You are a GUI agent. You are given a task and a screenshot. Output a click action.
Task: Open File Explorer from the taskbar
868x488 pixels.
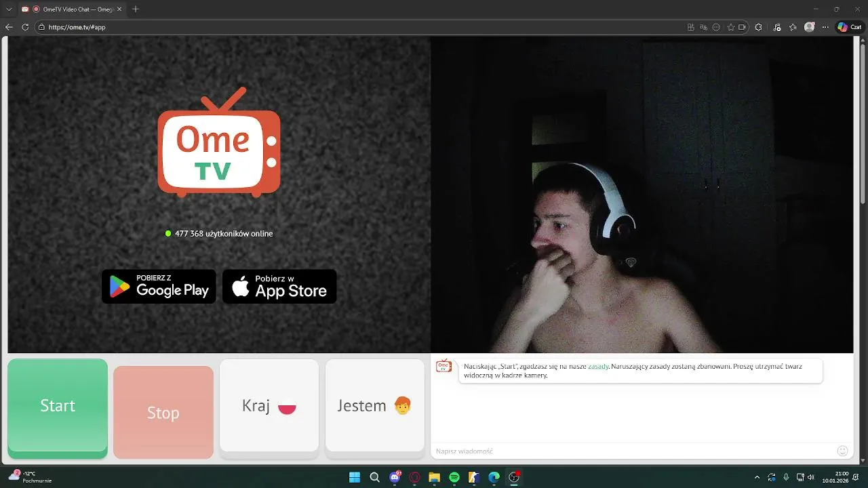pyautogui.click(x=434, y=477)
